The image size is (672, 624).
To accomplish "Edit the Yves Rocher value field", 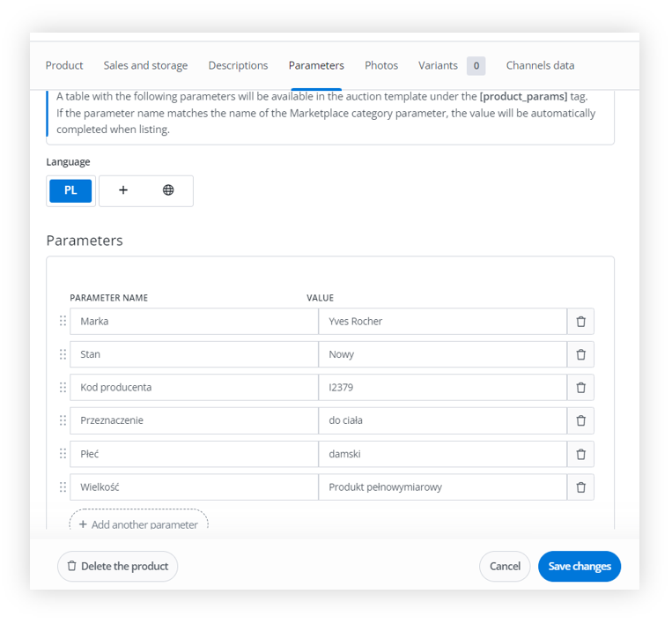I will click(443, 321).
